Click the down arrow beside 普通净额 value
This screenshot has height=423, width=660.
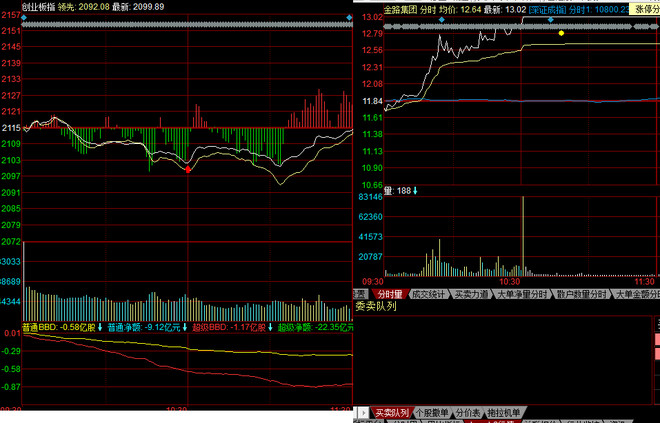click(184, 327)
